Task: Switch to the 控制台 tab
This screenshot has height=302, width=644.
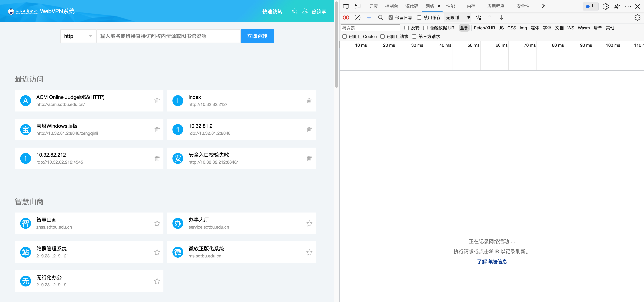Action: (391, 6)
